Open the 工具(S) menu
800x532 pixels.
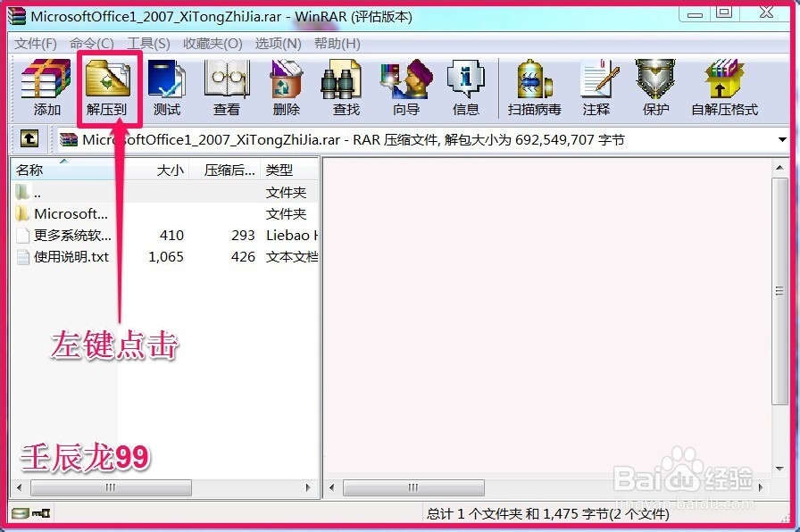point(148,44)
